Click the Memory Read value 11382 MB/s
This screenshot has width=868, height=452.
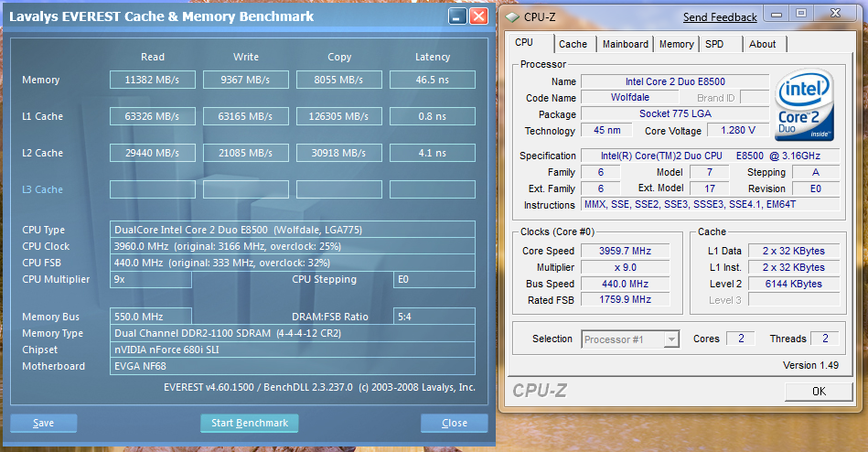pyautogui.click(x=152, y=80)
